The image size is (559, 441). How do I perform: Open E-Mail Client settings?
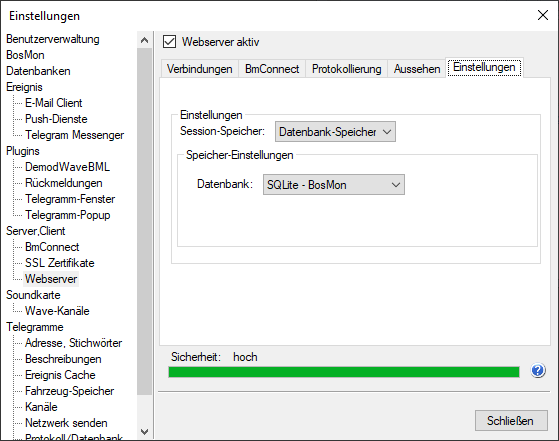coord(53,103)
